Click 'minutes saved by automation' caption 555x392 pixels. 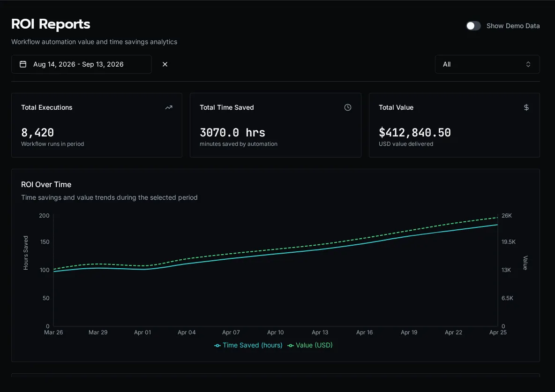point(238,144)
